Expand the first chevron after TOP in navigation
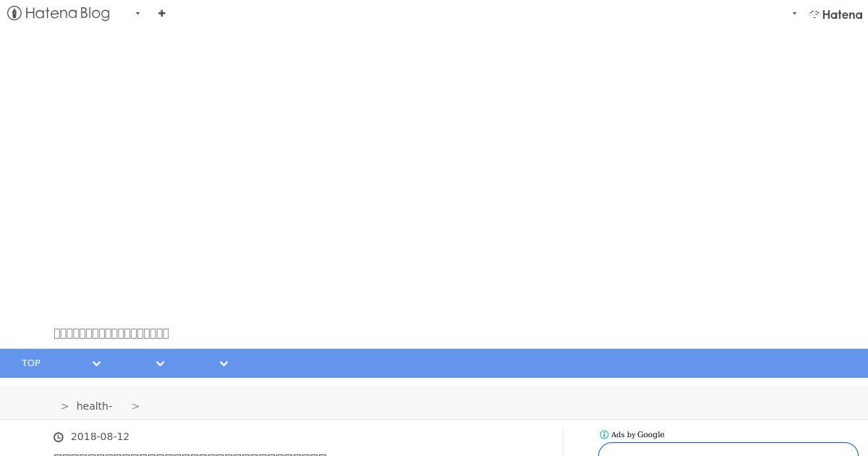Screen dimensions: 868x456 (x=96, y=363)
